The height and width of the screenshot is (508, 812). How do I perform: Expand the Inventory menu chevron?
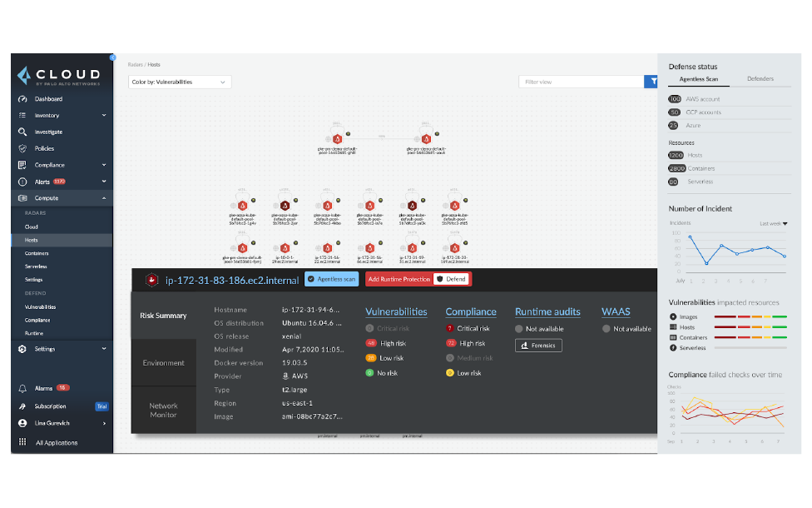tap(104, 116)
